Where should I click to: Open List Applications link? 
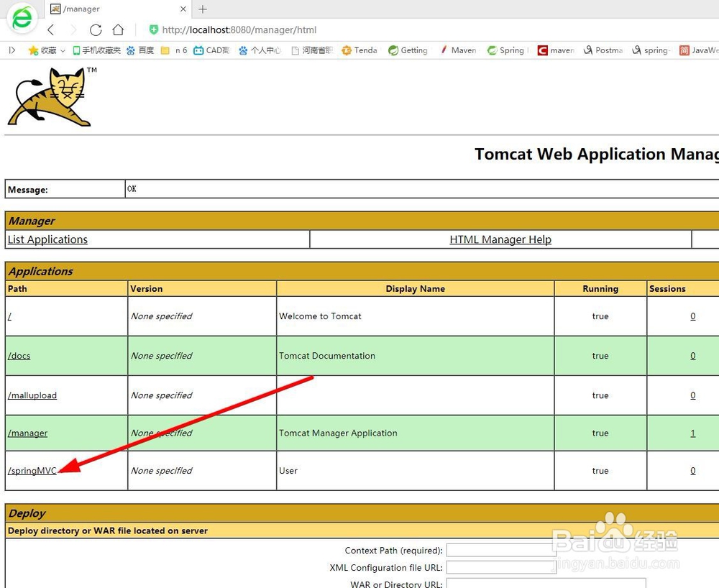pyautogui.click(x=47, y=239)
